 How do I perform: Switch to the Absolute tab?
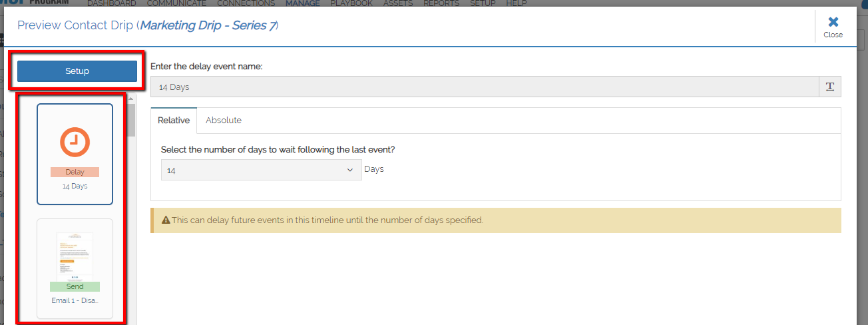[x=224, y=121]
